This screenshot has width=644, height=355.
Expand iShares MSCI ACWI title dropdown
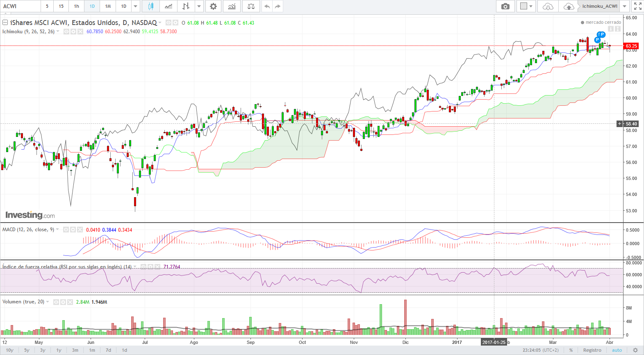coord(160,23)
